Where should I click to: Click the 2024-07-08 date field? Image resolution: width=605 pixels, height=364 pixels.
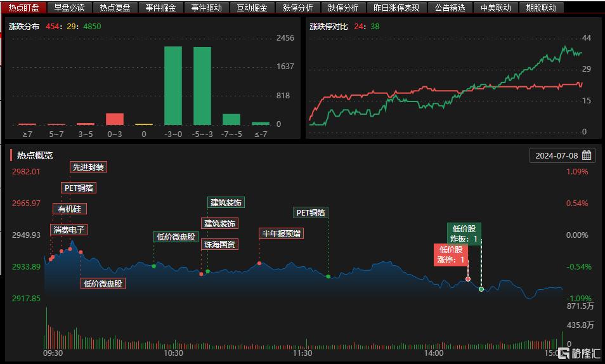pos(563,155)
